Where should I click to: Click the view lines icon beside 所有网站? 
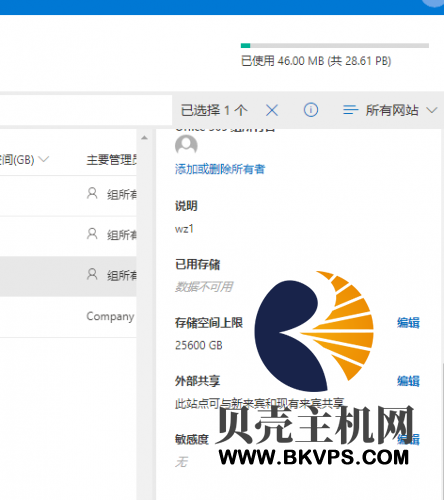pos(350,110)
